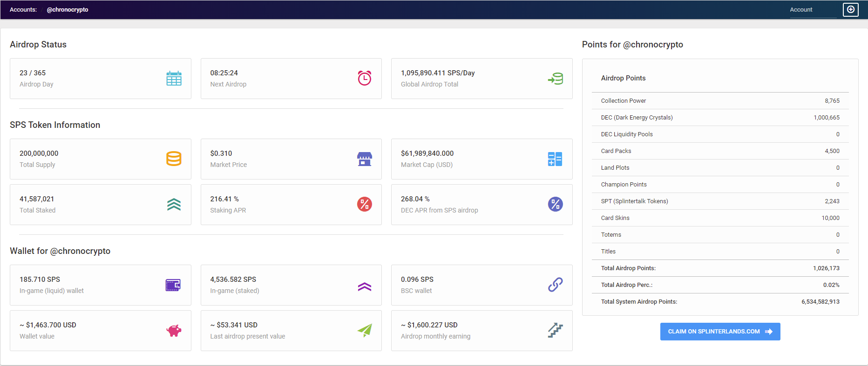Click the purple percent icon for DEC APR
Image resolution: width=868 pixels, height=366 pixels.
point(556,204)
